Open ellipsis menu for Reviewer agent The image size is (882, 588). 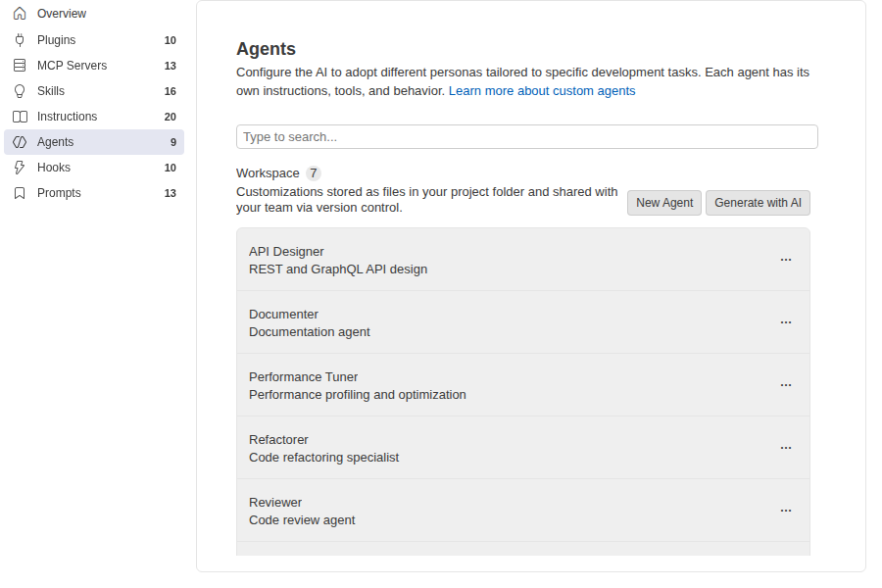[786, 511]
